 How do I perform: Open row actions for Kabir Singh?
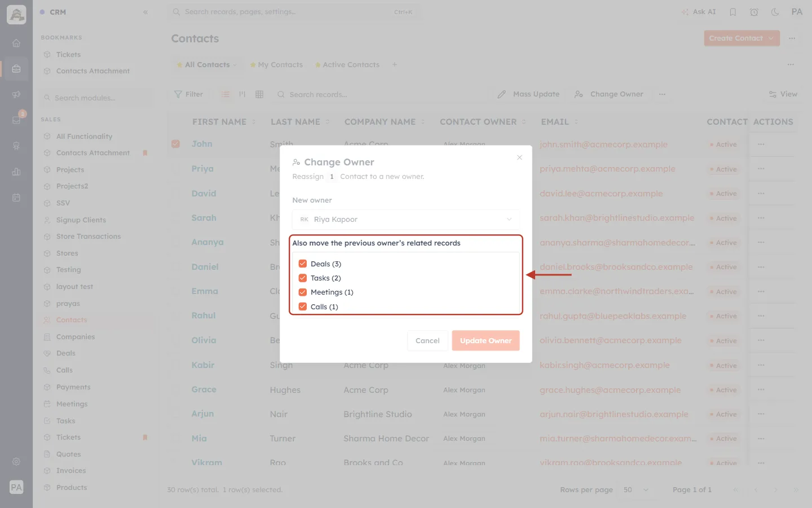pyautogui.click(x=761, y=365)
